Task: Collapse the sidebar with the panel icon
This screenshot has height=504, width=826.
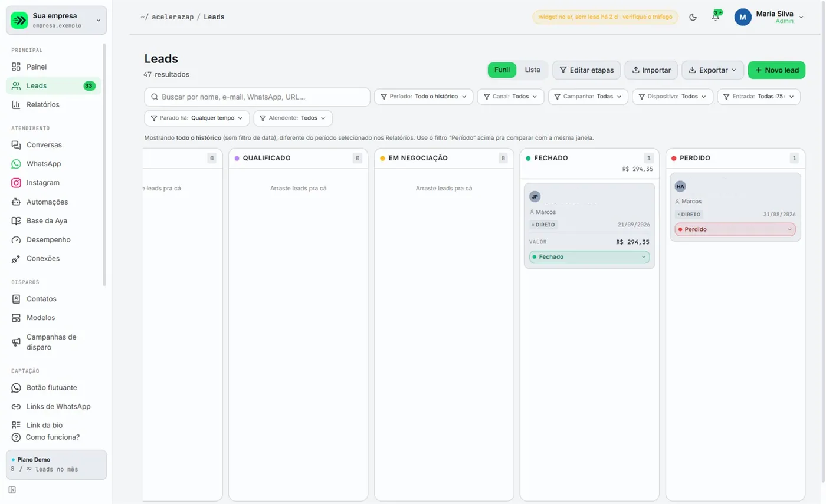Action: click(x=12, y=490)
